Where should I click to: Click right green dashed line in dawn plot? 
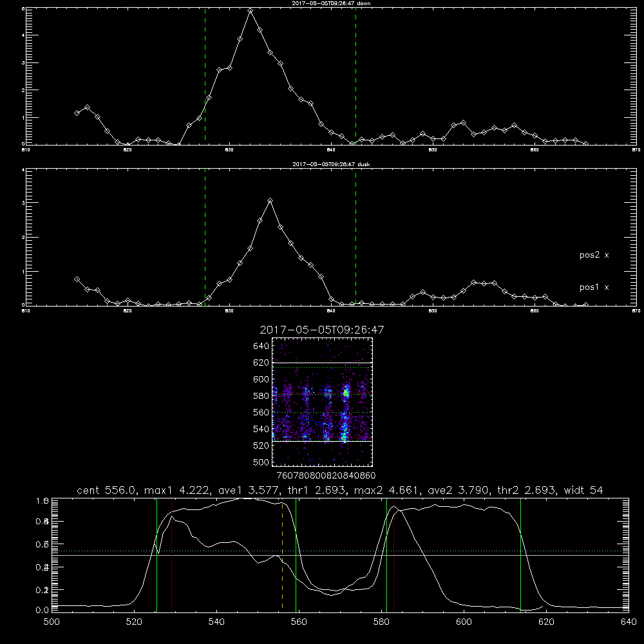click(355, 76)
